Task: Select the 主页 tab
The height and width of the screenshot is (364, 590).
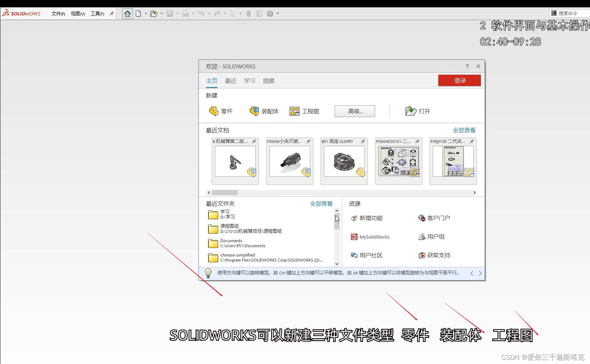Action: tap(212, 81)
